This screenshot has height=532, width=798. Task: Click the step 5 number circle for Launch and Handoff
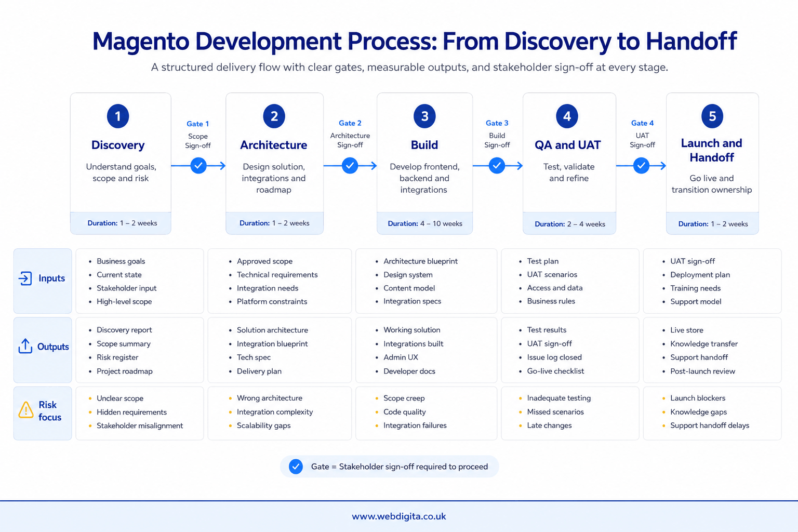coord(712,116)
